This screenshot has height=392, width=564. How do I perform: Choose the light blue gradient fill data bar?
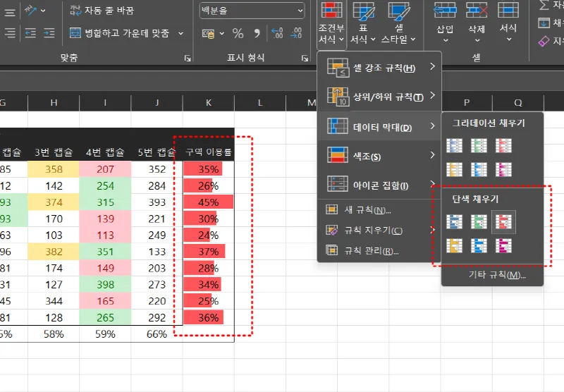(x=479, y=169)
